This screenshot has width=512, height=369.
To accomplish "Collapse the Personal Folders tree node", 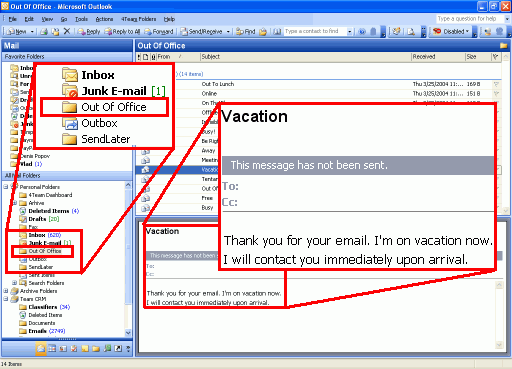I will coord(6,187).
